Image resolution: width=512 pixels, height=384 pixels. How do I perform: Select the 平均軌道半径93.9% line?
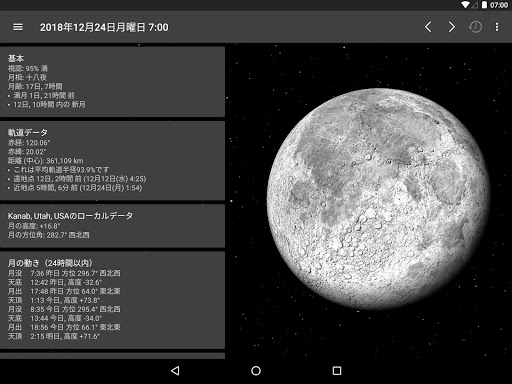[61, 170]
